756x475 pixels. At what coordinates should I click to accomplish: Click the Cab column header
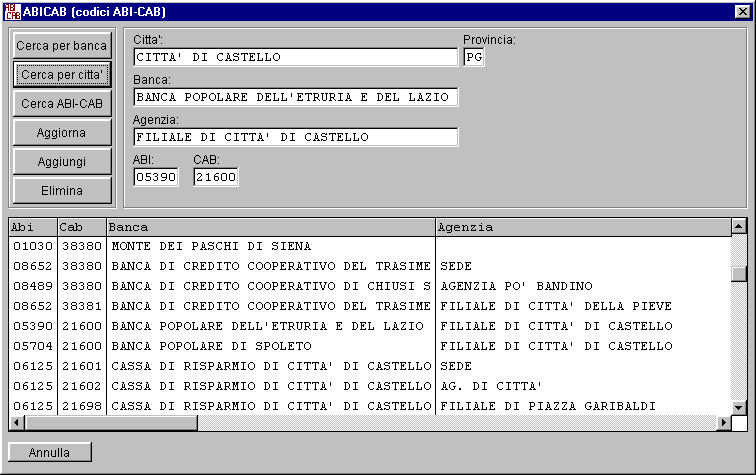point(82,227)
